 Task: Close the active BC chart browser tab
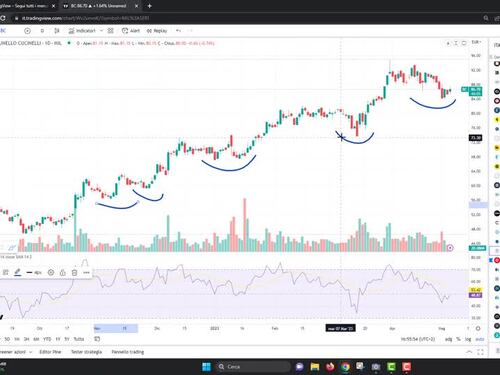pyautogui.click(x=136, y=6)
